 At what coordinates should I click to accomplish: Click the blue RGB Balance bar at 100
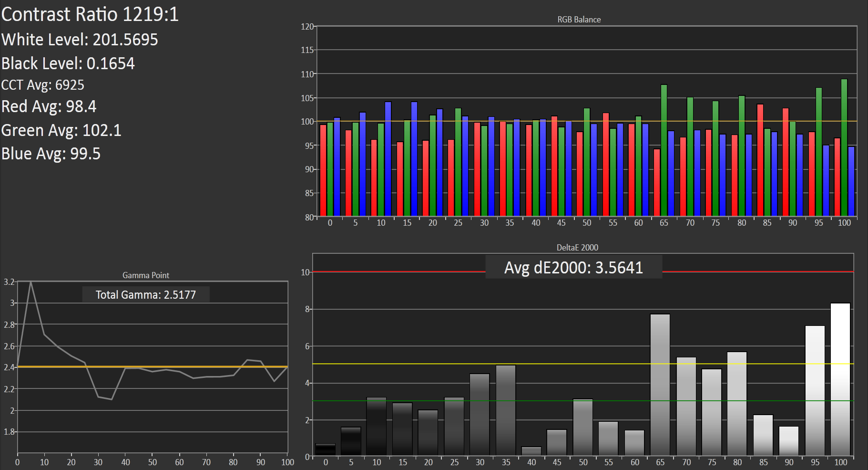(x=851, y=181)
